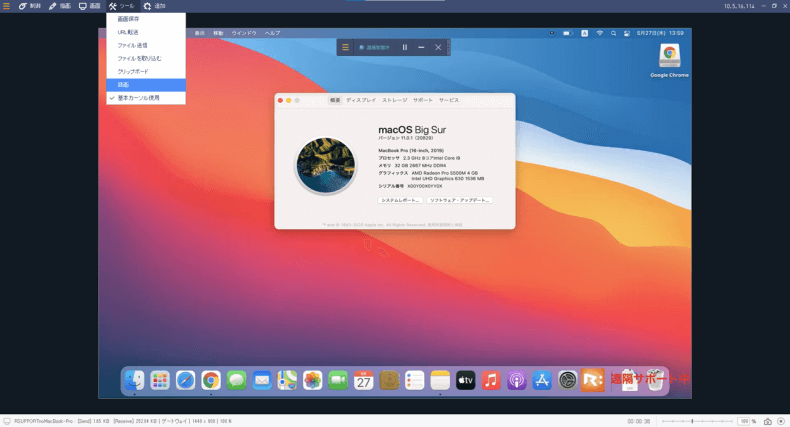This screenshot has width=790, height=427.
Task: Open Reminders in the Dock
Action: (x=415, y=381)
